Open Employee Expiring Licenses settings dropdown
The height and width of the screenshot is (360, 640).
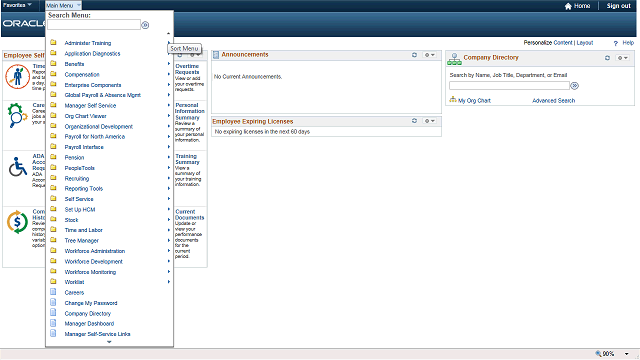point(429,121)
